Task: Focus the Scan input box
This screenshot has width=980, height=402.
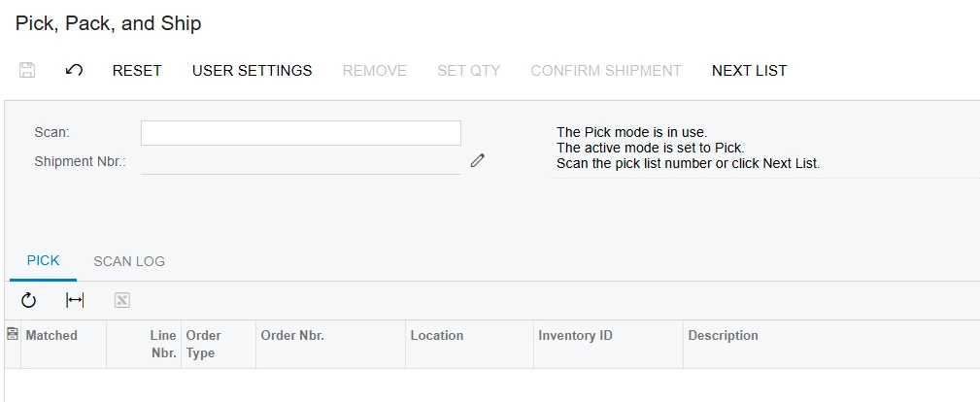Action: pyautogui.click(x=301, y=133)
